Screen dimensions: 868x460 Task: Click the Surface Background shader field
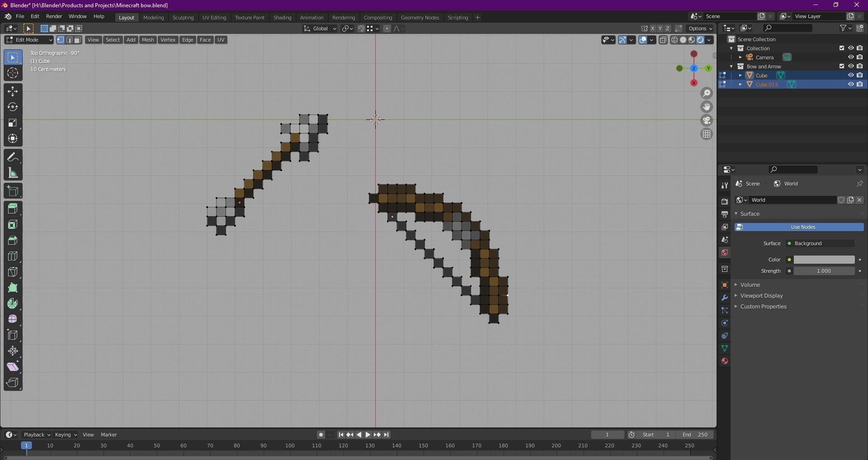(x=820, y=243)
